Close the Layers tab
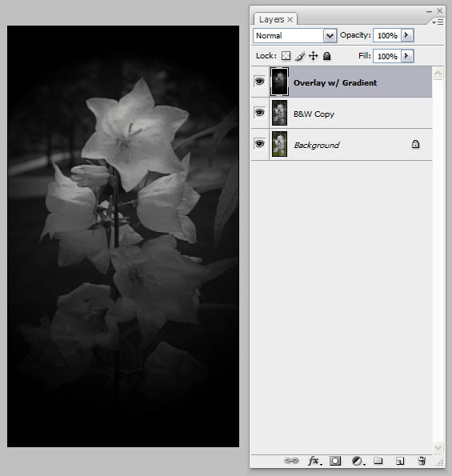This screenshot has height=476, width=452. pyautogui.click(x=290, y=20)
